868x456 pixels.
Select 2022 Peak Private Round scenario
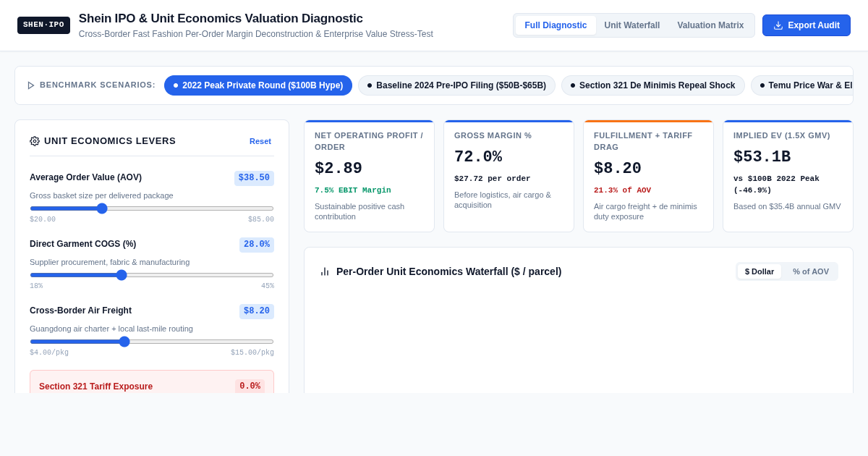click(258, 85)
